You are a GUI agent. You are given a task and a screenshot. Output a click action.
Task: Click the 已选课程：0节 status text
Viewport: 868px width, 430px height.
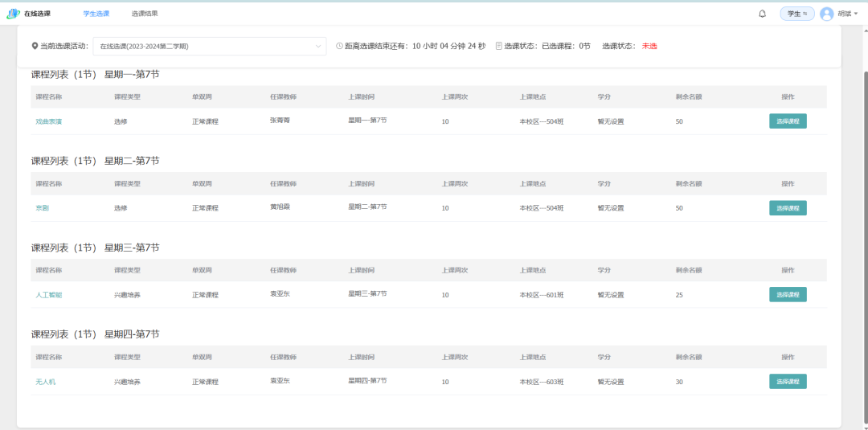(x=566, y=47)
